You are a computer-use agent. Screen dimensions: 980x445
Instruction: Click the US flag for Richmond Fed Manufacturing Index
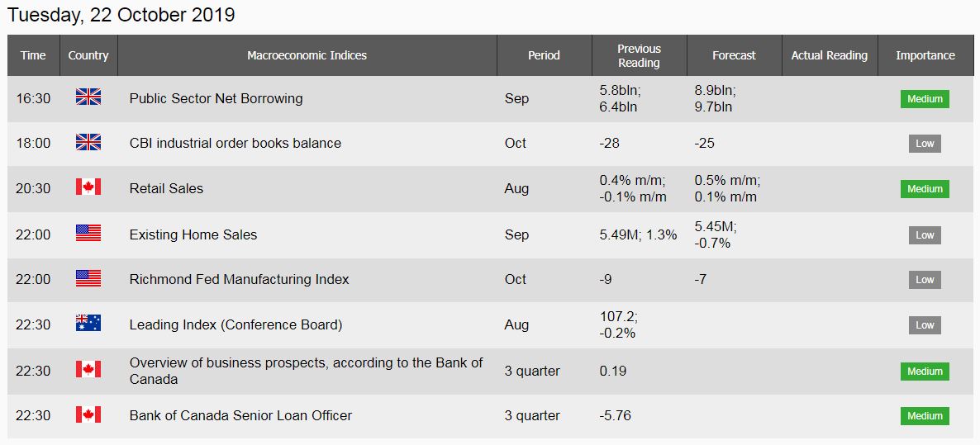(88, 278)
